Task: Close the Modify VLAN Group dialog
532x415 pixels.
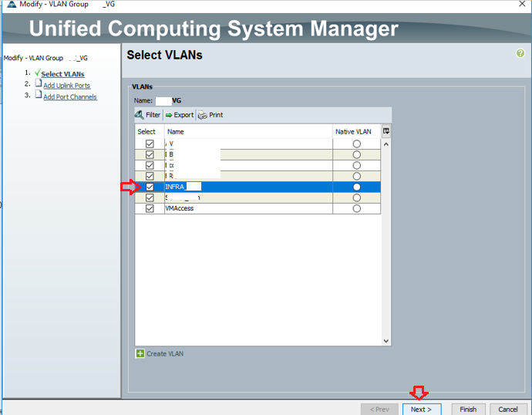Action: pos(523,4)
